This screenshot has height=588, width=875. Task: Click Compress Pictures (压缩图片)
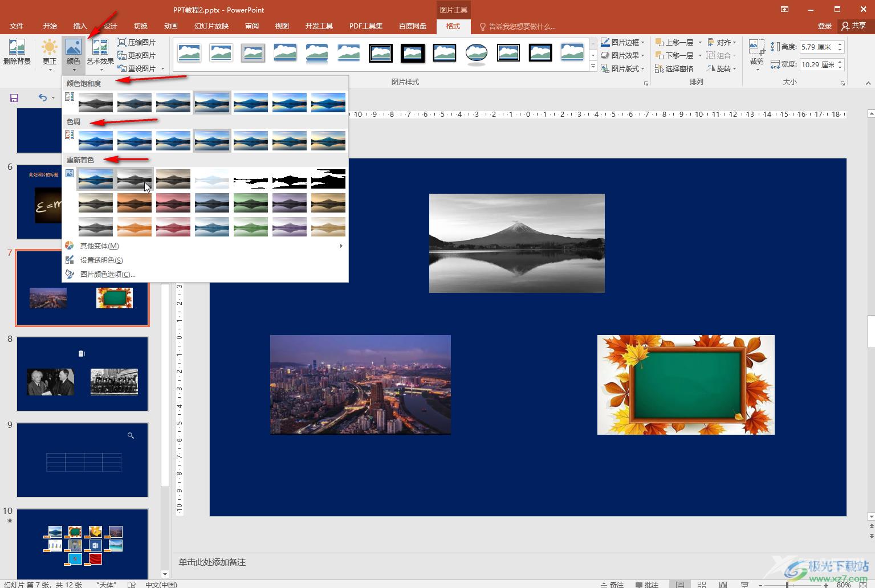(x=136, y=42)
